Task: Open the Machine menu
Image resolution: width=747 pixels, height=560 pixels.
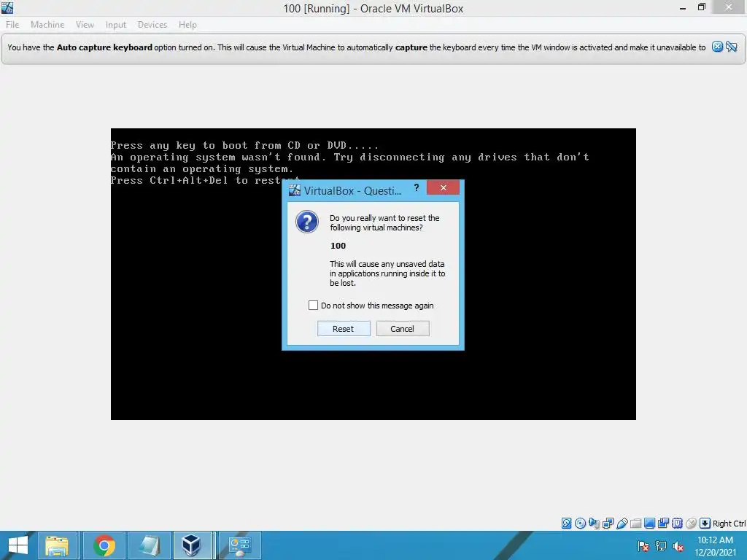Action: (47, 25)
